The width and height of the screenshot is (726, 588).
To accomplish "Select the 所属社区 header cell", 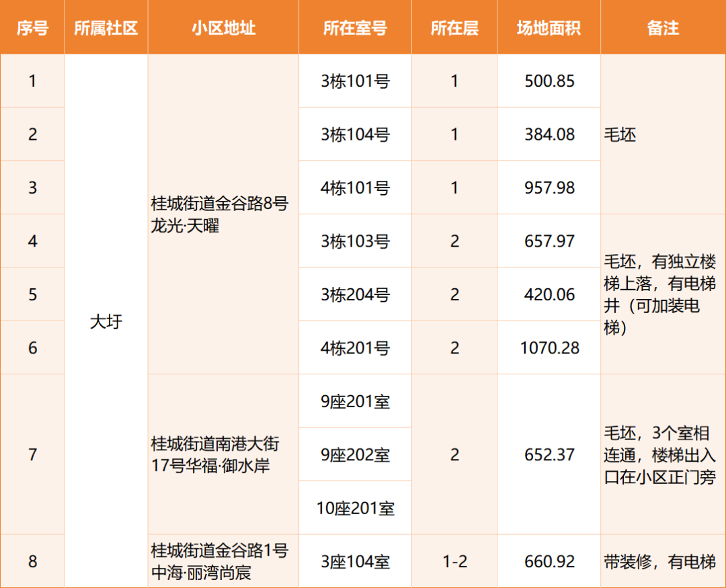I will click(106, 28).
